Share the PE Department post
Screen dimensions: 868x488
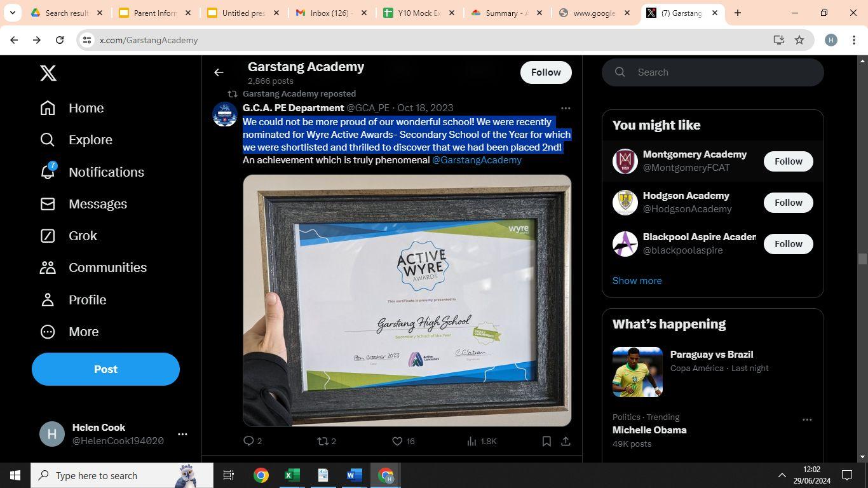point(566,441)
